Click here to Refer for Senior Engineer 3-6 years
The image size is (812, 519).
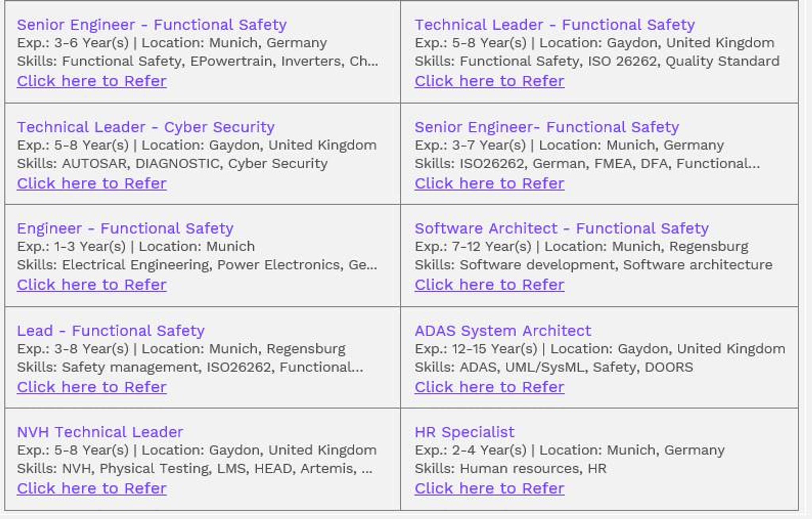click(92, 81)
